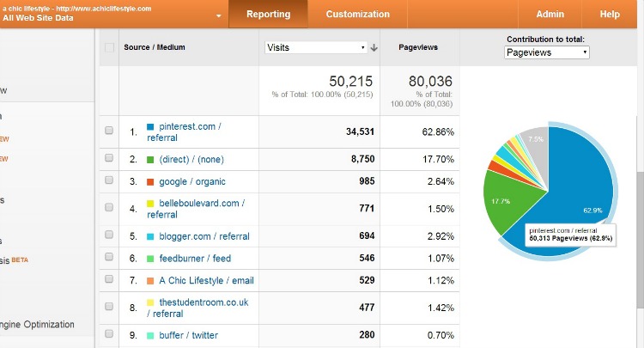Check the box for (direct) / (none) row
This screenshot has height=348, width=644.
pos(109,158)
